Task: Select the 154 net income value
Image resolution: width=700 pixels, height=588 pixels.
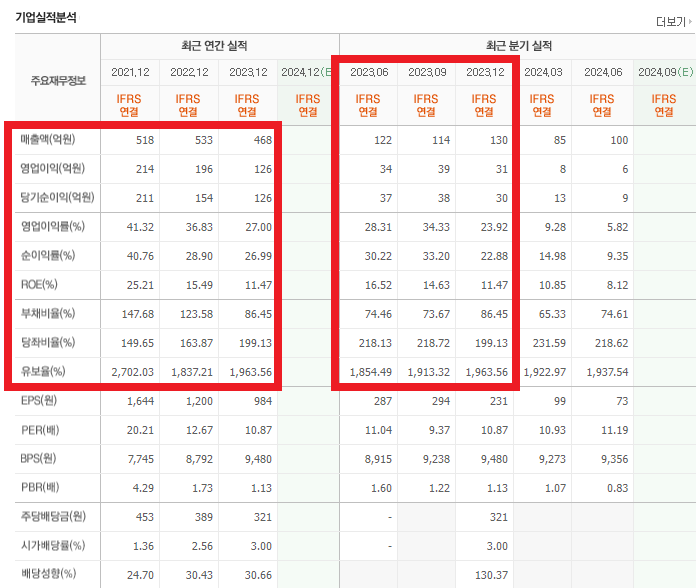Action: click(x=204, y=198)
